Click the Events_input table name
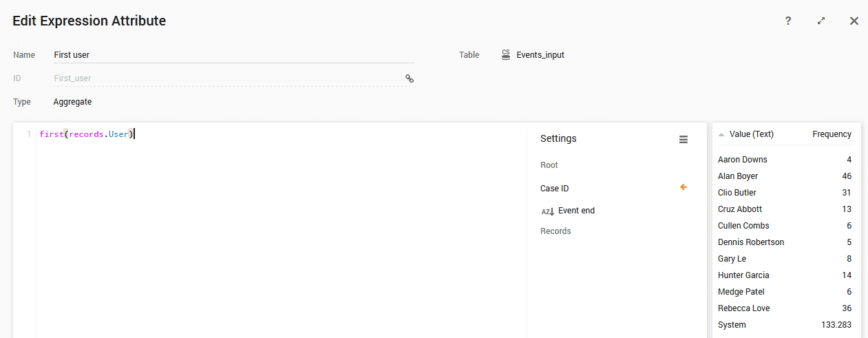Viewport: 868px width, 338px height. pos(540,55)
